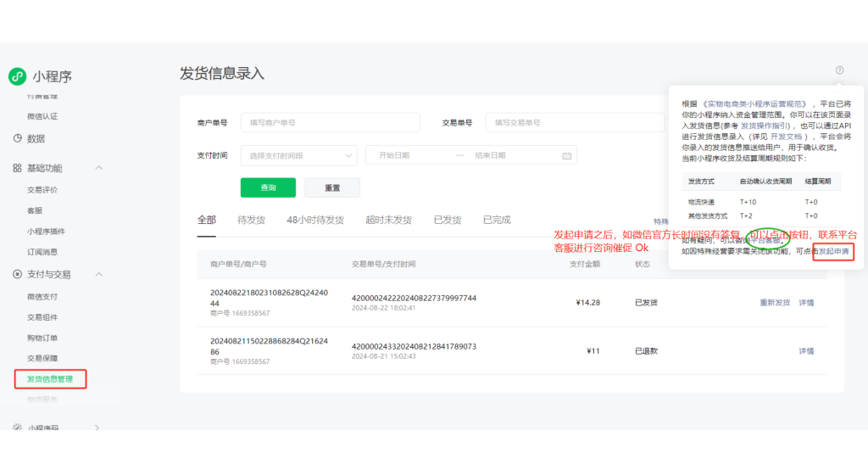Viewport: 868px width, 453px height.
Task: Click 重新发货 link on first order
Action: [775, 302]
